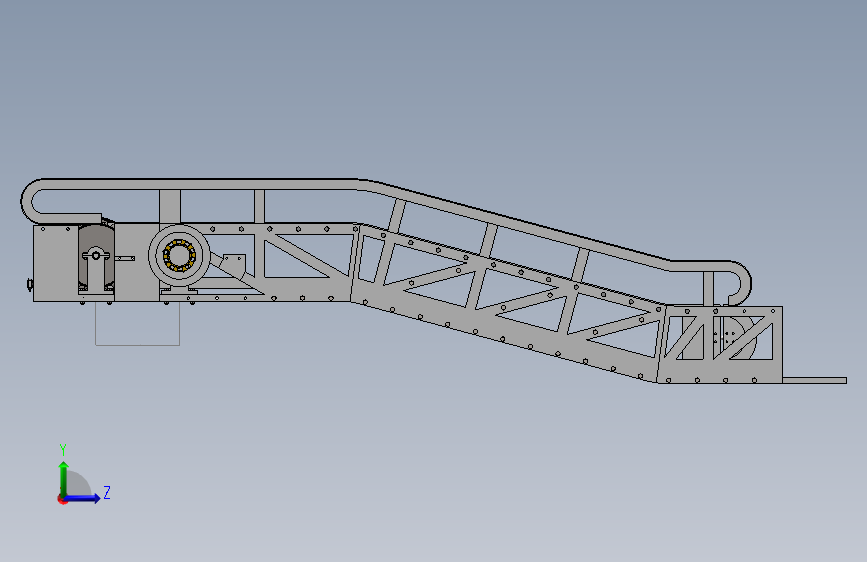This screenshot has height=562, width=867.
Task: Click the green Y axis arrow of triad
Action: point(64,478)
